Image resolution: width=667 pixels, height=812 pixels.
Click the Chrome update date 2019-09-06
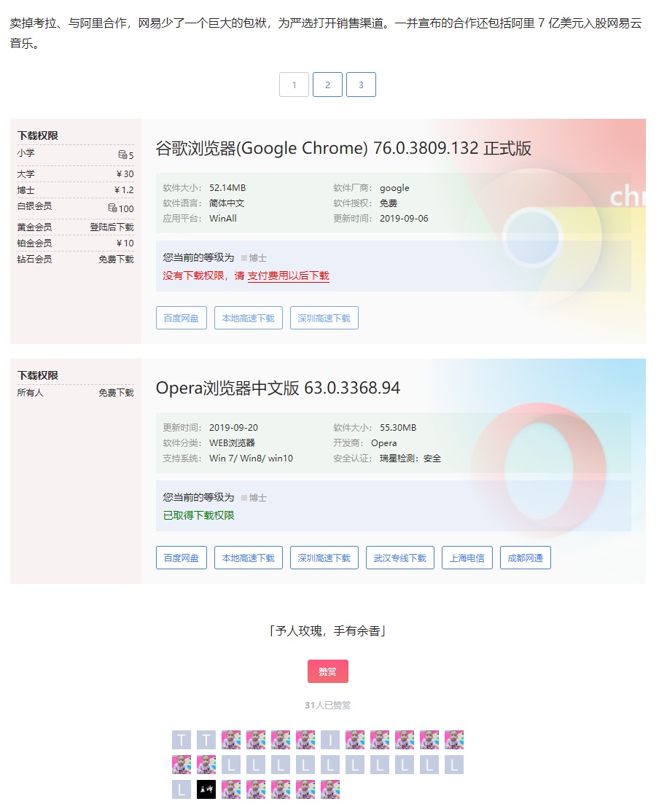(x=404, y=219)
